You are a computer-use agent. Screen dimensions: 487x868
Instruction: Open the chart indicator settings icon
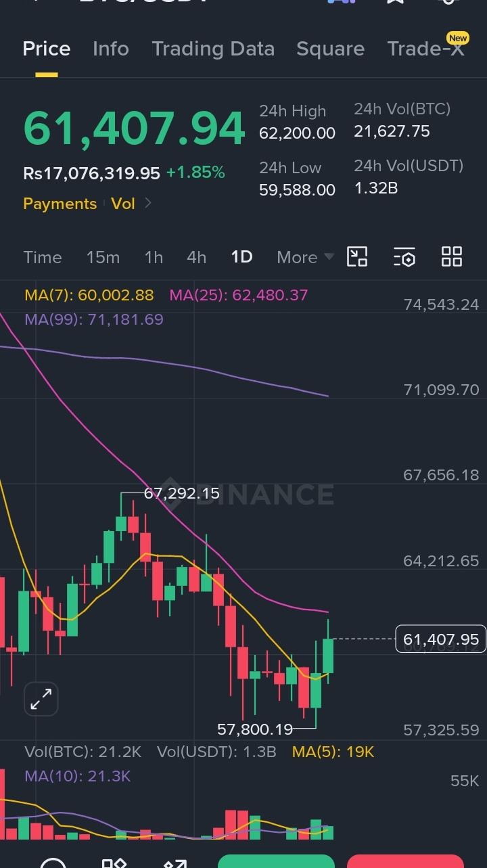click(x=404, y=257)
